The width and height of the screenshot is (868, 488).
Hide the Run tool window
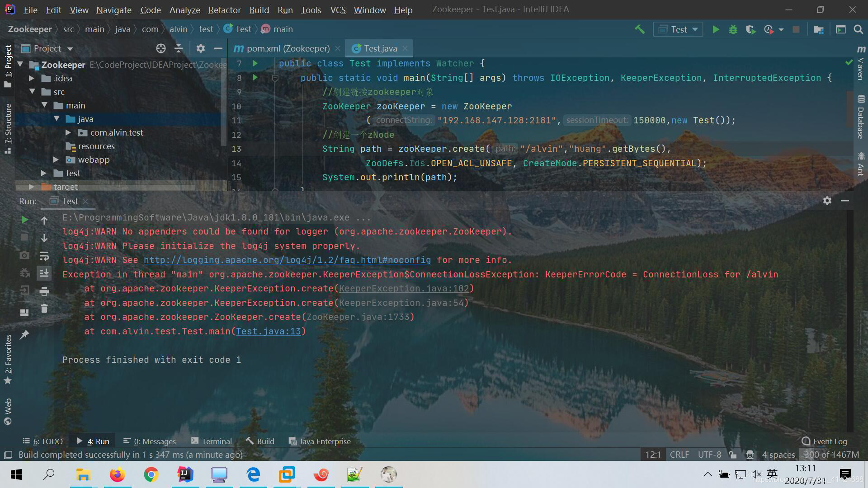(845, 201)
